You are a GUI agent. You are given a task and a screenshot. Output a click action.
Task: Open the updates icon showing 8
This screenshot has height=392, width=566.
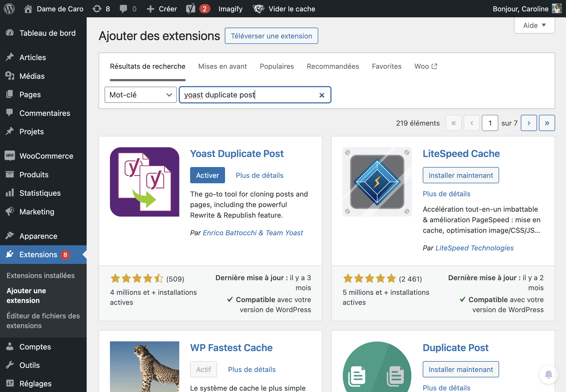101,9
